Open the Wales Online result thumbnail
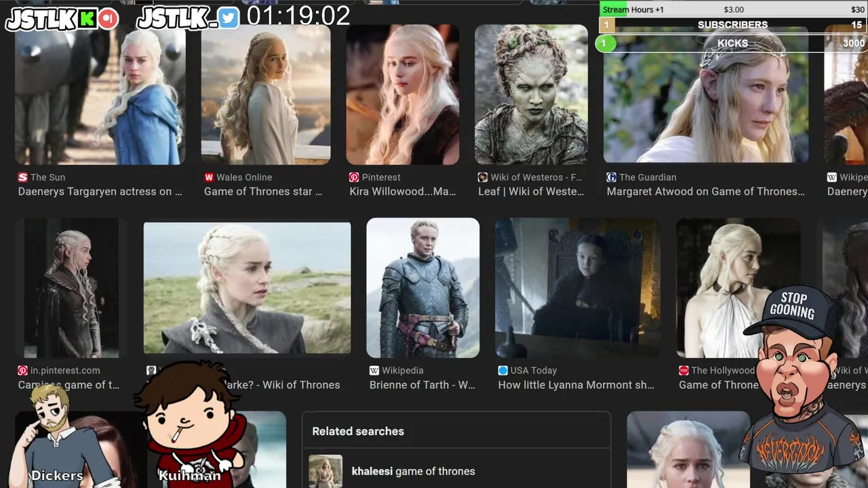The width and height of the screenshot is (868, 488). click(x=266, y=95)
